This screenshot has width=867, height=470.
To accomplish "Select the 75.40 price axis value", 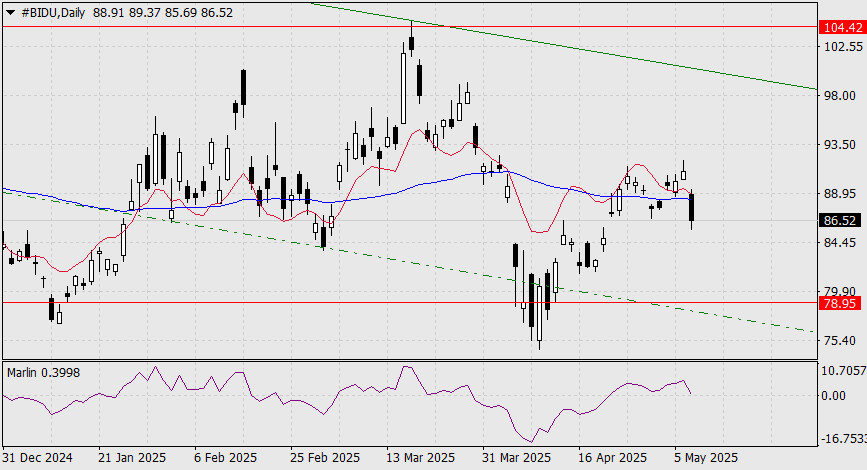I will tap(840, 341).
